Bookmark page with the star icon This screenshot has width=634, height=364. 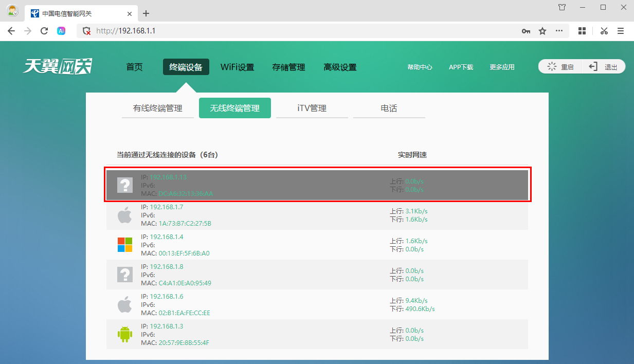[x=542, y=31]
